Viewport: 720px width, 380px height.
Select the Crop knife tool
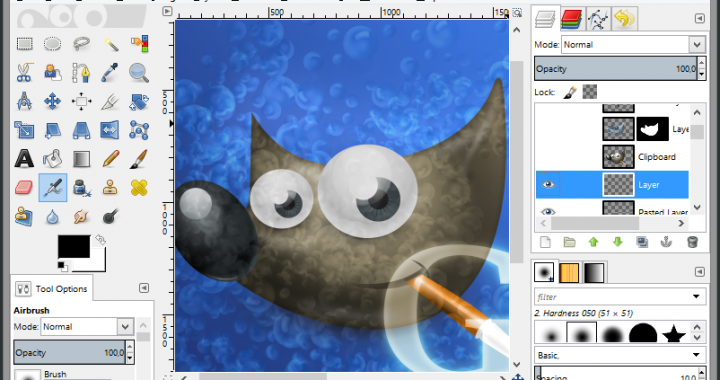tap(110, 101)
